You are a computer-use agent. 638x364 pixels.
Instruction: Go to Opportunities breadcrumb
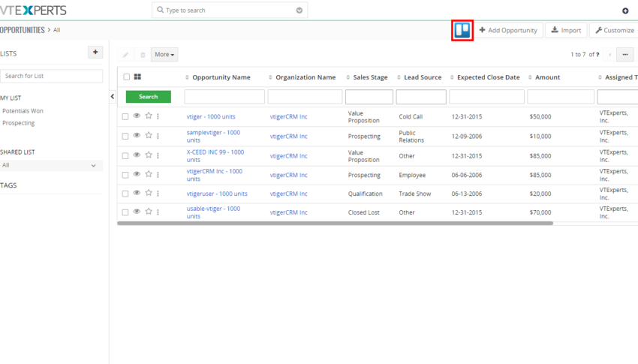pyautogui.click(x=23, y=30)
